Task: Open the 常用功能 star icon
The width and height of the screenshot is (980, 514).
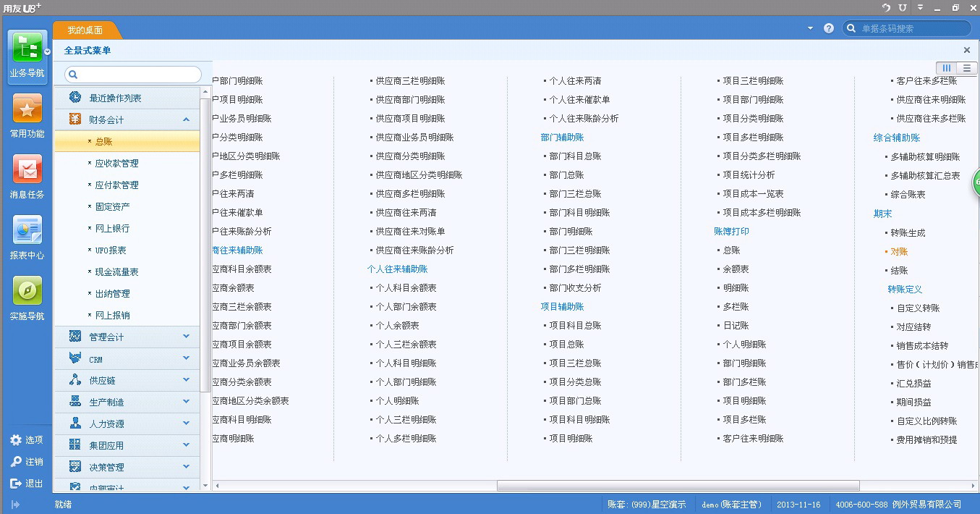Action: tap(27, 109)
